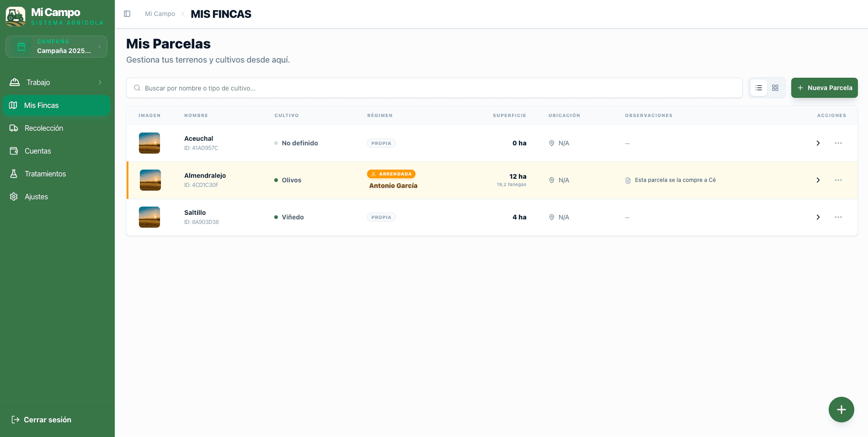Click location pin icon for Saltillo
The height and width of the screenshot is (437, 868).
(x=552, y=217)
